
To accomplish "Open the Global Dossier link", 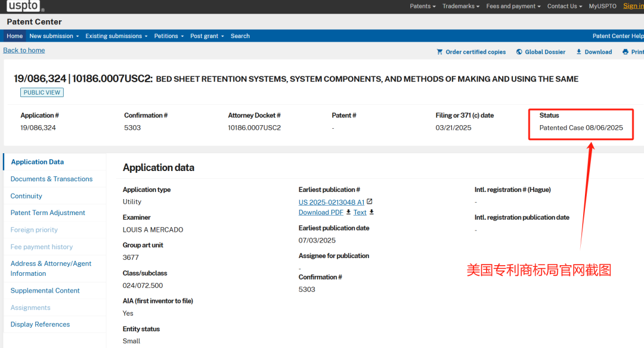I will tap(545, 52).
